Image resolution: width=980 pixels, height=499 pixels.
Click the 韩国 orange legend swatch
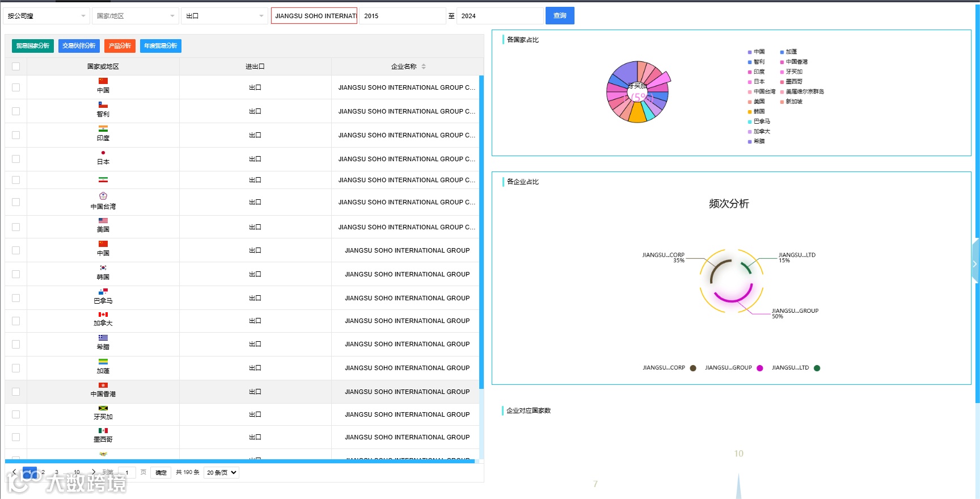(750, 112)
